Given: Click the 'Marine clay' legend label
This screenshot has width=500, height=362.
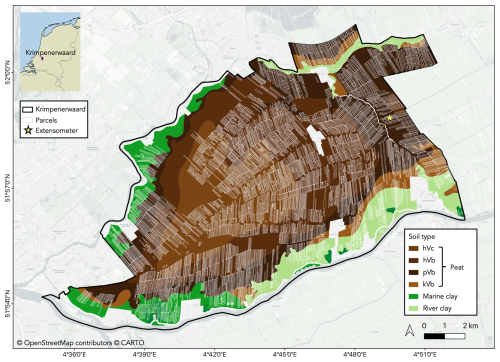Looking at the screenshot, I should (x=440, y=296).
